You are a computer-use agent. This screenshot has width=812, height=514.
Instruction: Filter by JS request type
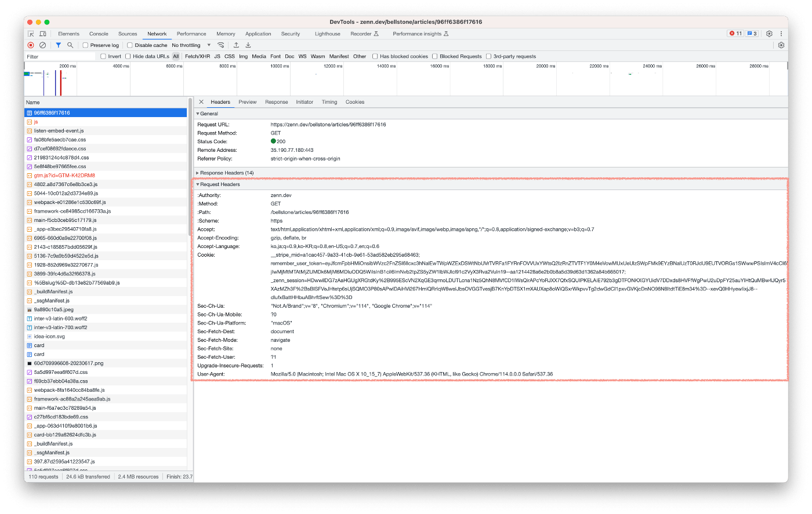tap(217, 56)
